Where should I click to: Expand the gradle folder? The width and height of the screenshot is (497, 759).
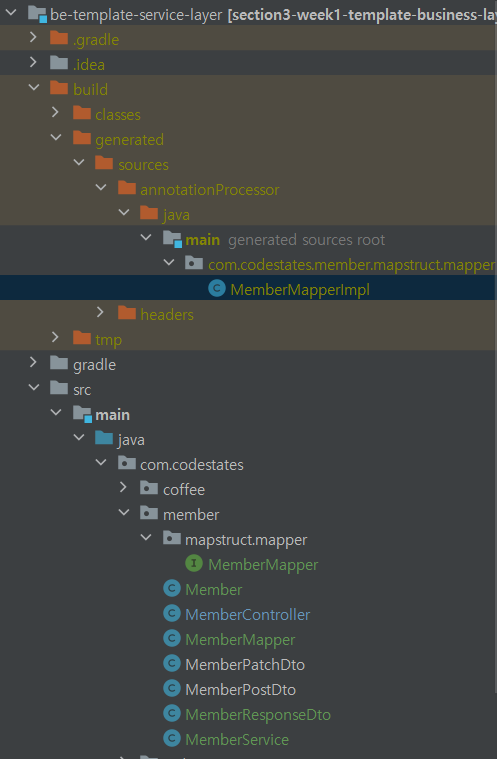pos(33,362)
